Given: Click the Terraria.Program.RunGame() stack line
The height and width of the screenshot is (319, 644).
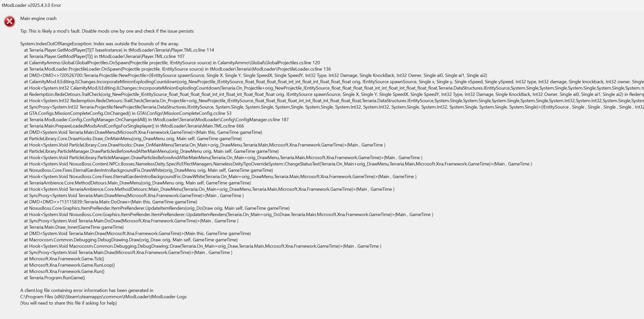Looking at the screenshot, I should (54, 278).
